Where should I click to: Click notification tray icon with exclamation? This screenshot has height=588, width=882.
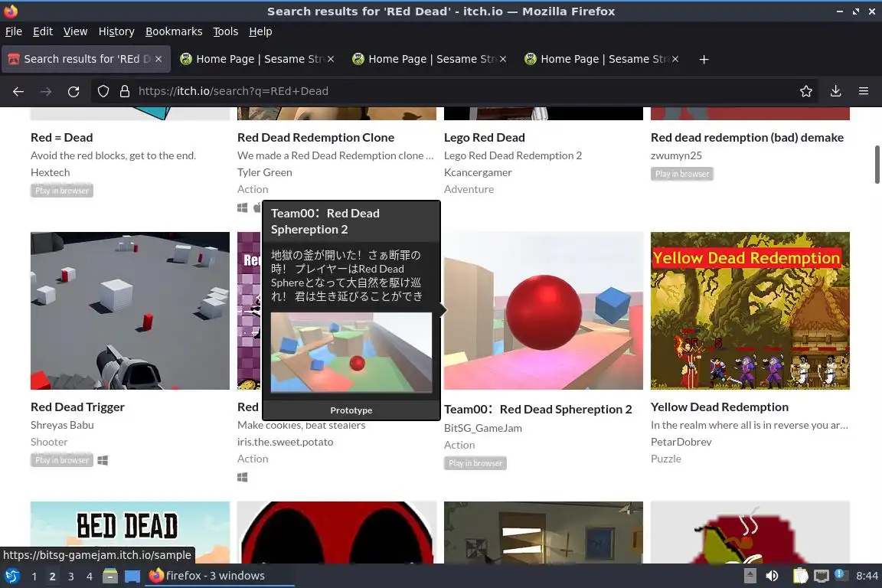pyautogui.click(x=839, y=574)
